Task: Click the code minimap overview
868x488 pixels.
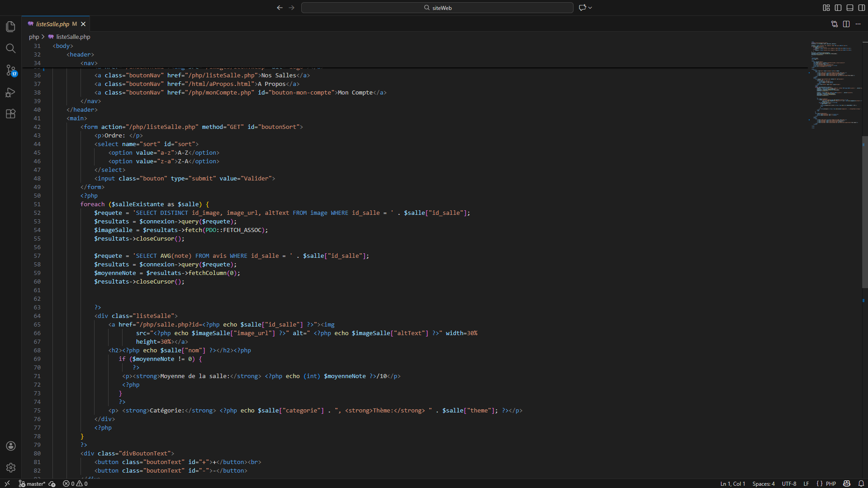Action: click(x=835, y=85)
